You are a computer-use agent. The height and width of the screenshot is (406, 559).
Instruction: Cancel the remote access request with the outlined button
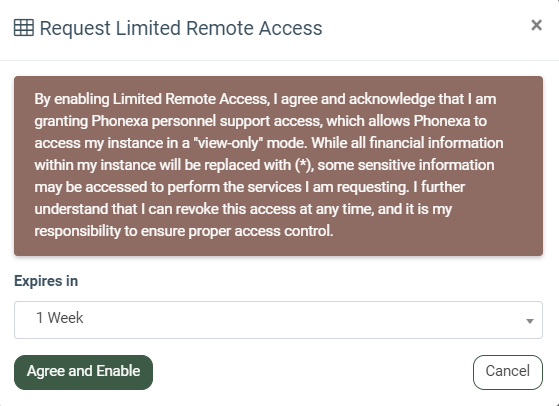tap(508, 372)
